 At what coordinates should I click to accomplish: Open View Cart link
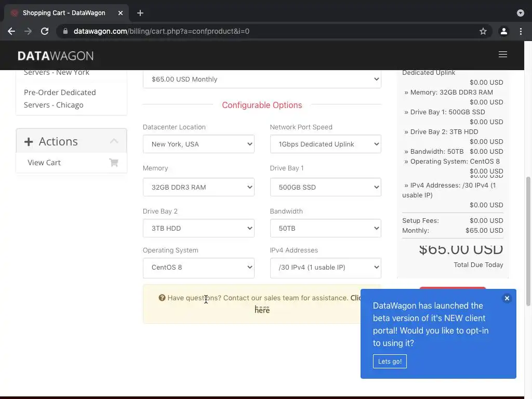(44, 163)
